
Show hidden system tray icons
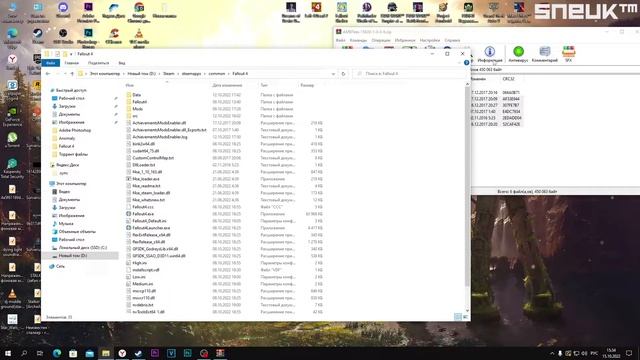point(552,353)
